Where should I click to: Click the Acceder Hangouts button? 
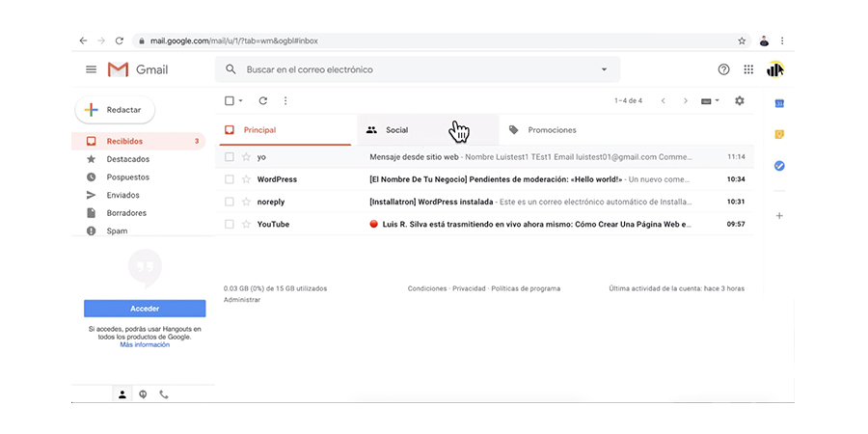(x=145, y=309)
